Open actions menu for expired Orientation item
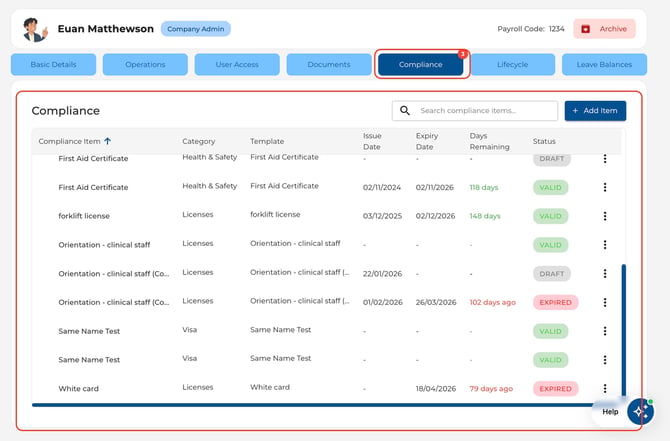 click(605, 302)
